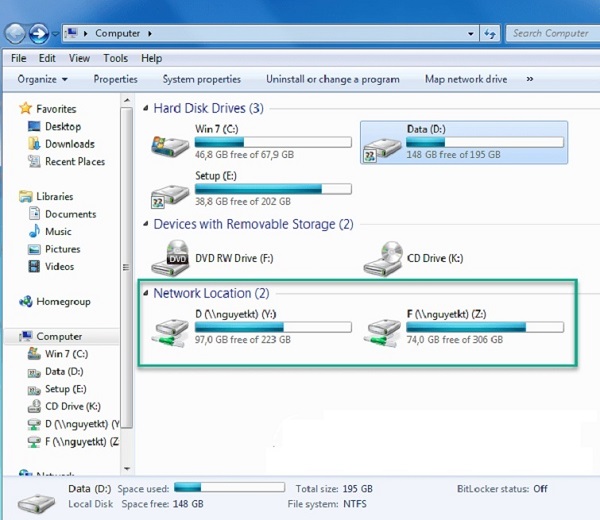Image resolution: width=600 pixels, height=520 pixels.
Task: Click the System properties button
Action: click(x=201, y=79)
